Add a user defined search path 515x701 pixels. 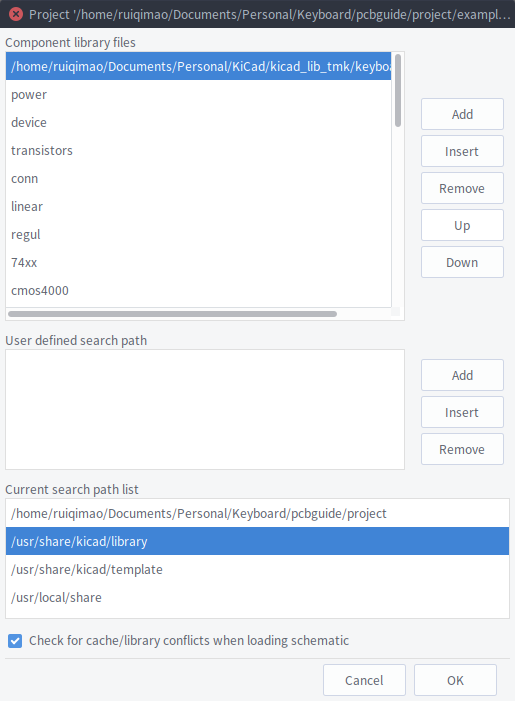(x=462, y=376)
